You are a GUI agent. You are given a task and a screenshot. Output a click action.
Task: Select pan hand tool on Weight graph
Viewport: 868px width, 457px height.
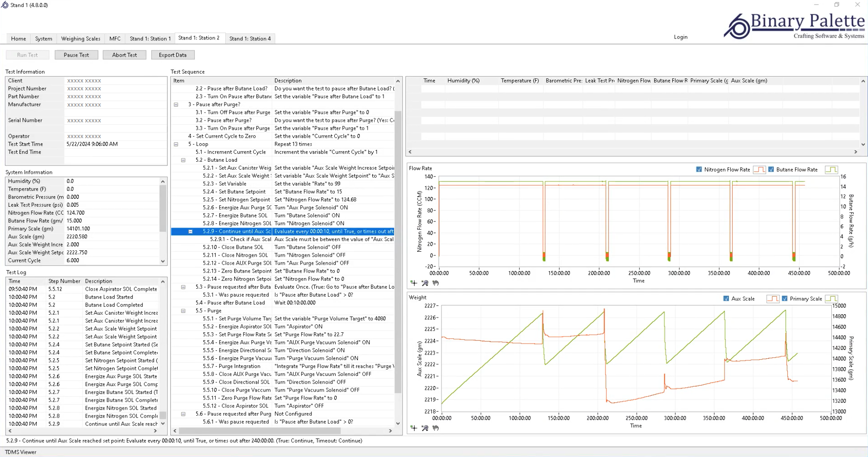[435, 428]
